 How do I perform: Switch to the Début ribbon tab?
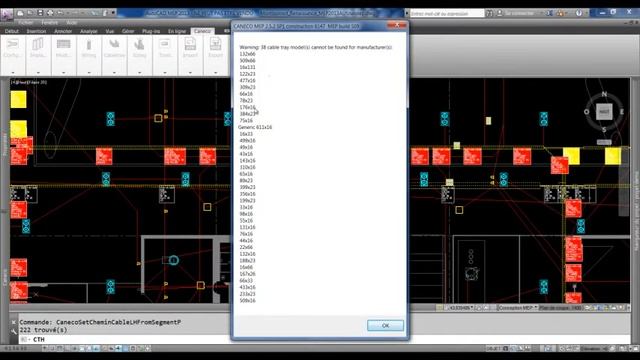(x=11, y=31)
